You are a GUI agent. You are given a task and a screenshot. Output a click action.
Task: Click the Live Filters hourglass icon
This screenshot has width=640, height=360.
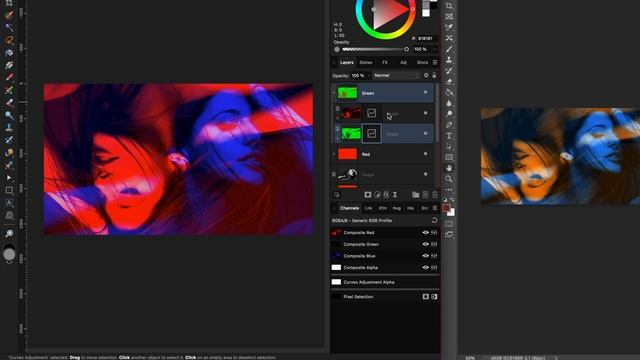click(x=395, y=195)
